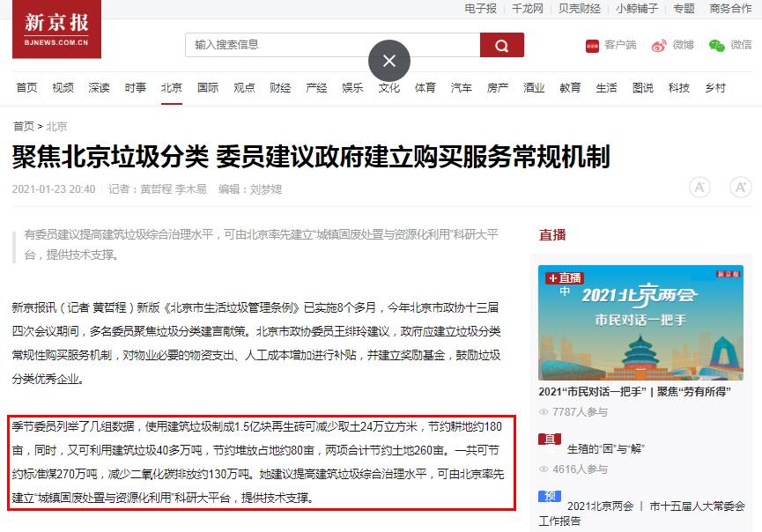
Task: Open the 微博 Weibo icon
Action: pyautogui.click(x=658, y=46)
